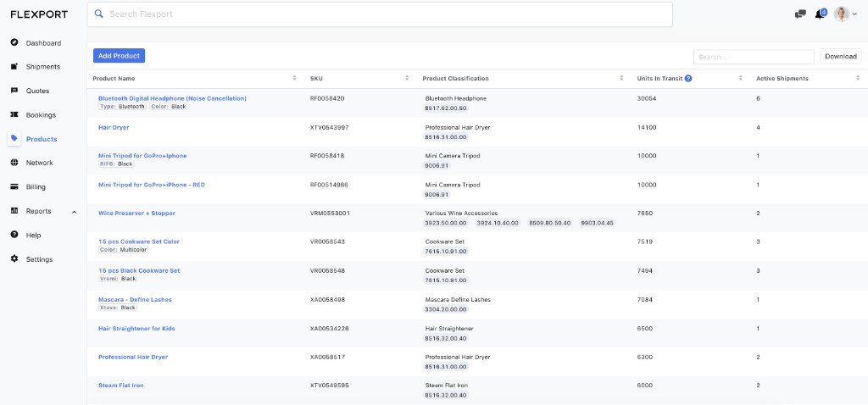Sort by Product Name column arrows

[294, 79]
